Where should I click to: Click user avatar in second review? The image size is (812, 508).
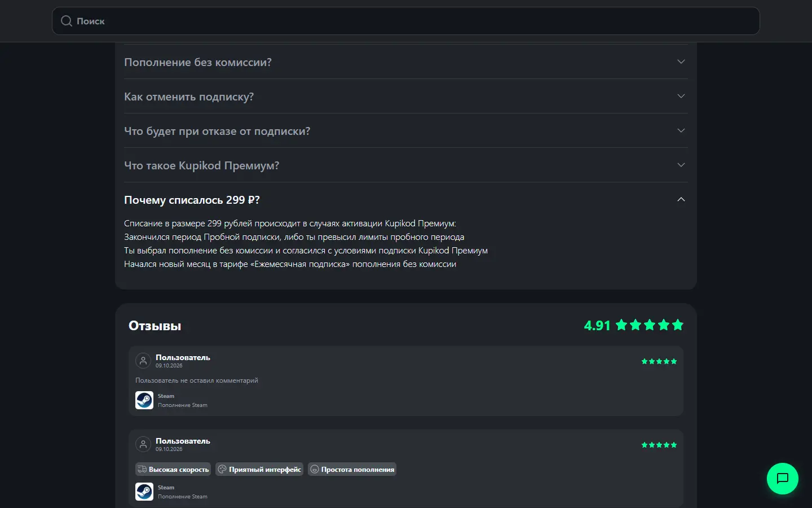[143, 444]
